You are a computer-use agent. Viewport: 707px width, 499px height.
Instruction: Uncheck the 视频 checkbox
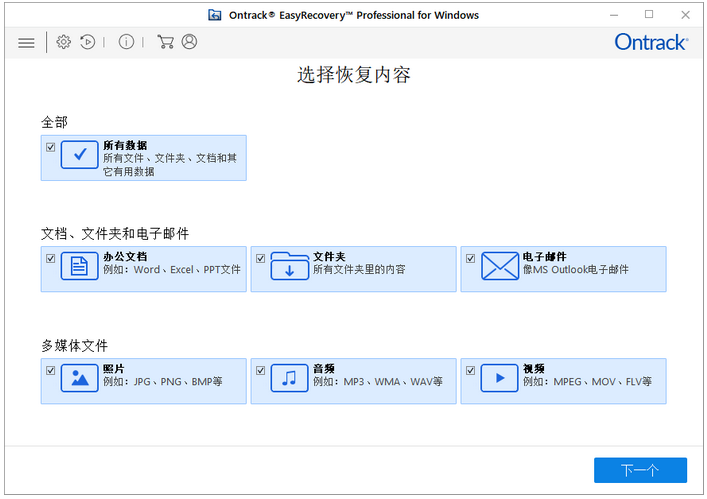coord(471,370)
